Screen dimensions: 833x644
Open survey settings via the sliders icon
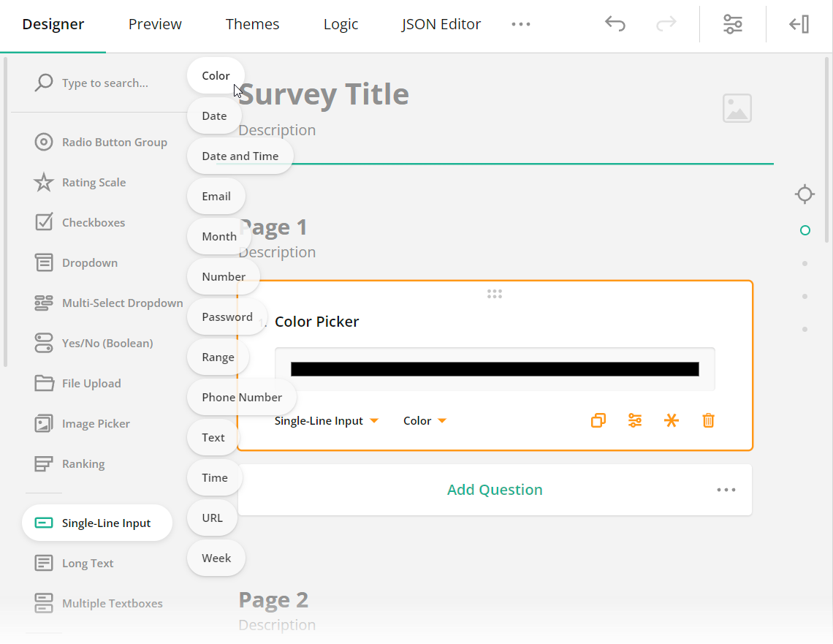[732, 23]
